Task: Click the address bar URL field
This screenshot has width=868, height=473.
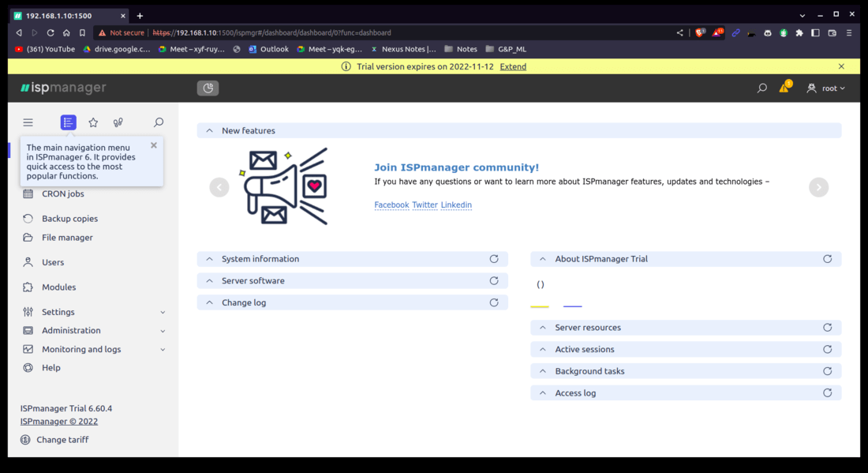Action: (387, 32)
